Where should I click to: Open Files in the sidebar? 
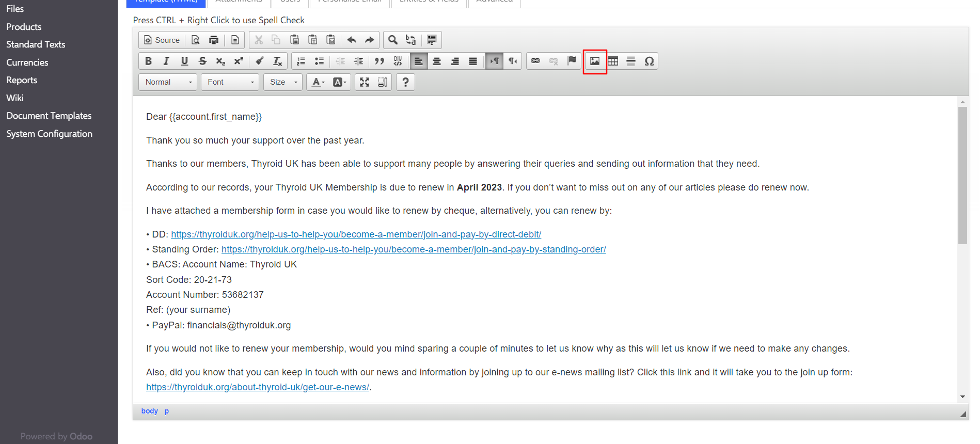pos(15,9)
